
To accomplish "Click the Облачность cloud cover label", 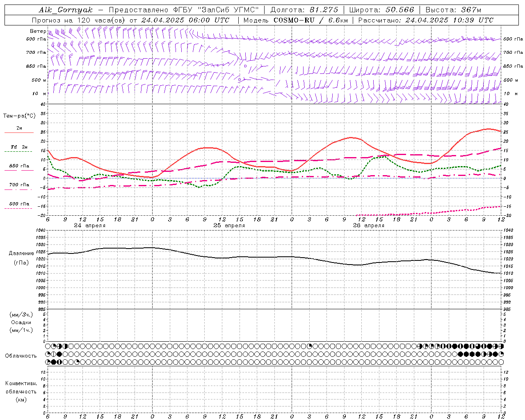I will pyautogui.click(x=21, y=356).
